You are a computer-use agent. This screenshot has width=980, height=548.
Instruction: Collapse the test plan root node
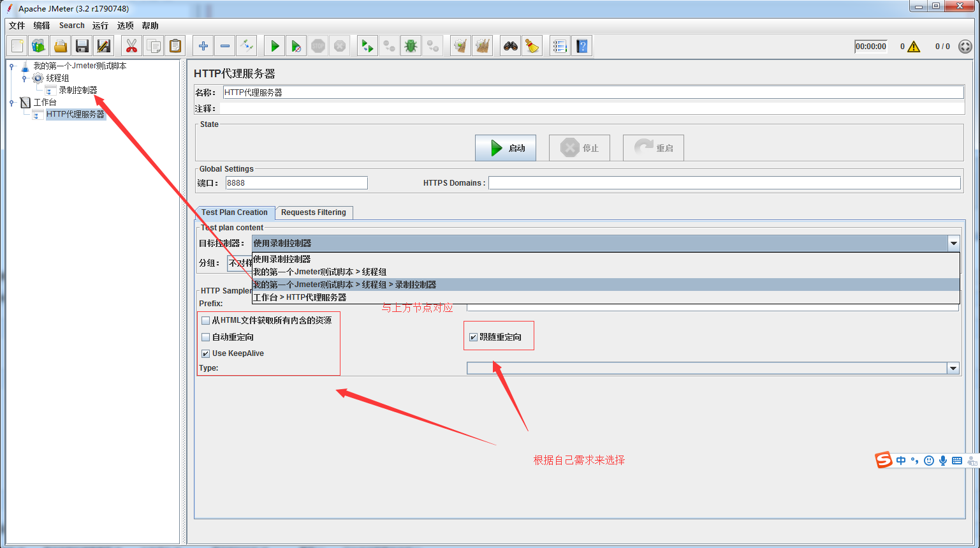click(x=11, y=66)
